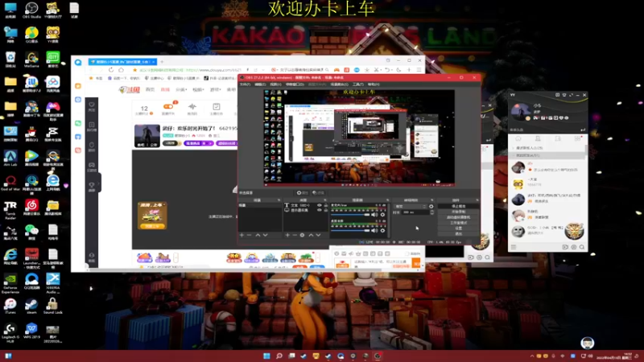Screen dimensions: 644x362
Task: Open source properties gear in OBS sources panel
Action: [x=303, y=235]
